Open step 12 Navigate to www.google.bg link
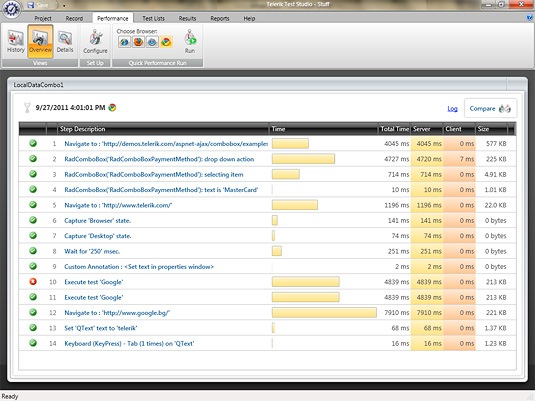535x401 pixels. [x=117, y=313]
